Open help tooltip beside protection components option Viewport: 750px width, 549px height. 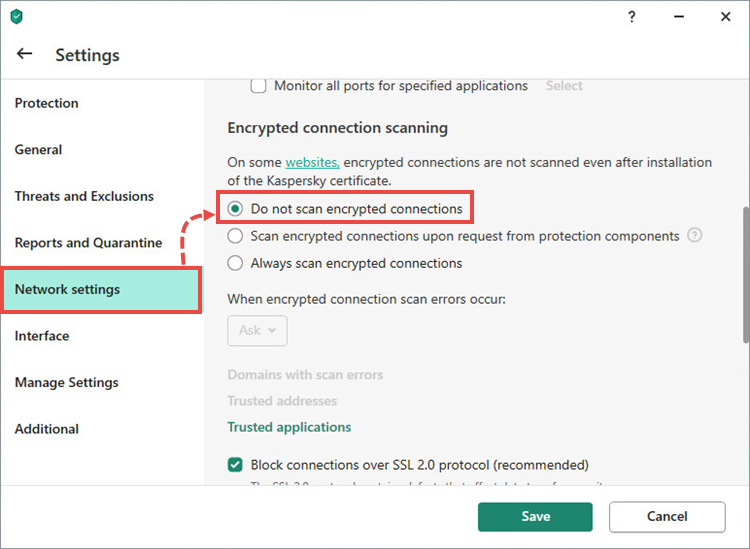[694, 235]
